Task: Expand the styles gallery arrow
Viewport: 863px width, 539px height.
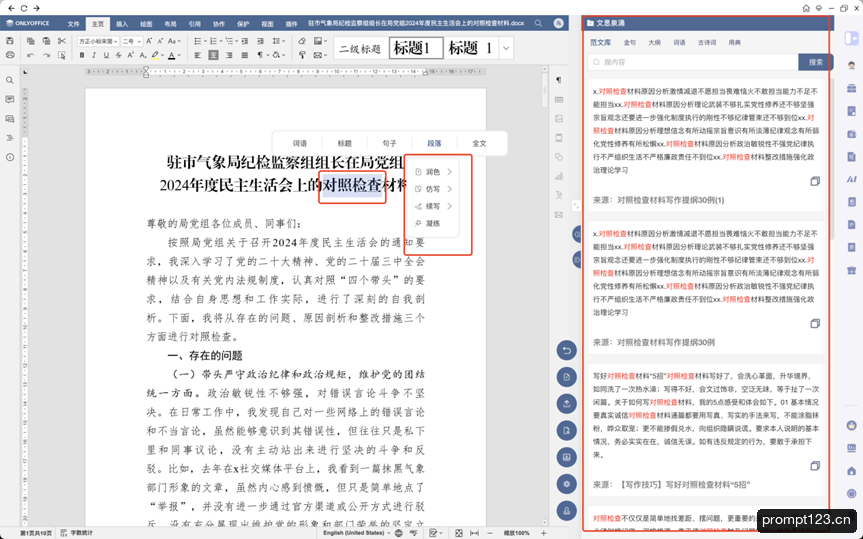Action: (x=506, y=48)
